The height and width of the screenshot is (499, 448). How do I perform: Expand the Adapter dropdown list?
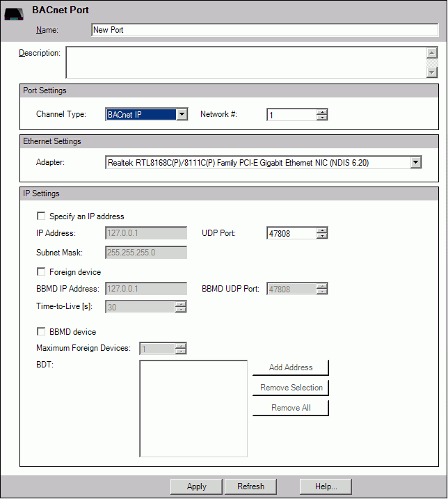415,163
